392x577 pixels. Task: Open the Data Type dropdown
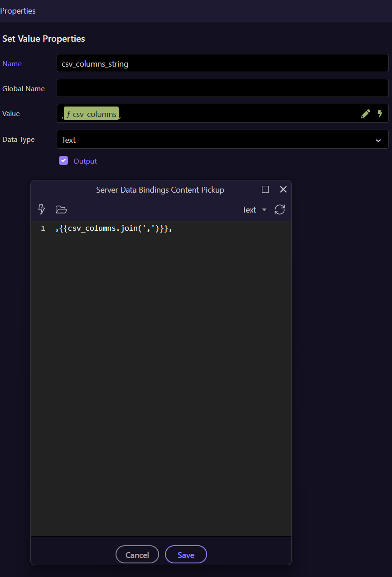coord(222,140)
